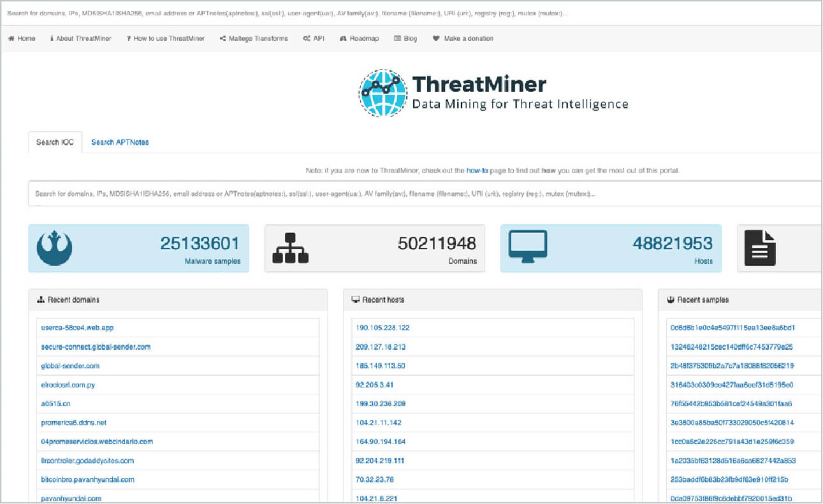Open sample hash starting 2b48f375309b

tap(732, 366)
